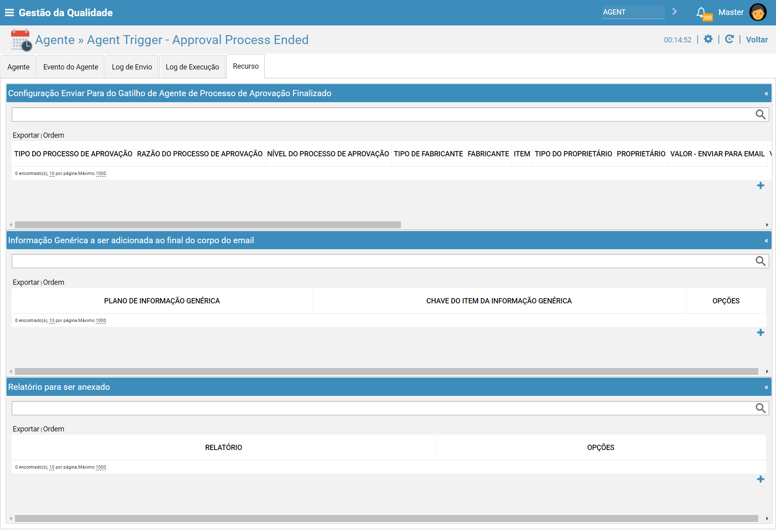Click the refresh page icon
Screen dimensions: 776x532
point(729,39)
